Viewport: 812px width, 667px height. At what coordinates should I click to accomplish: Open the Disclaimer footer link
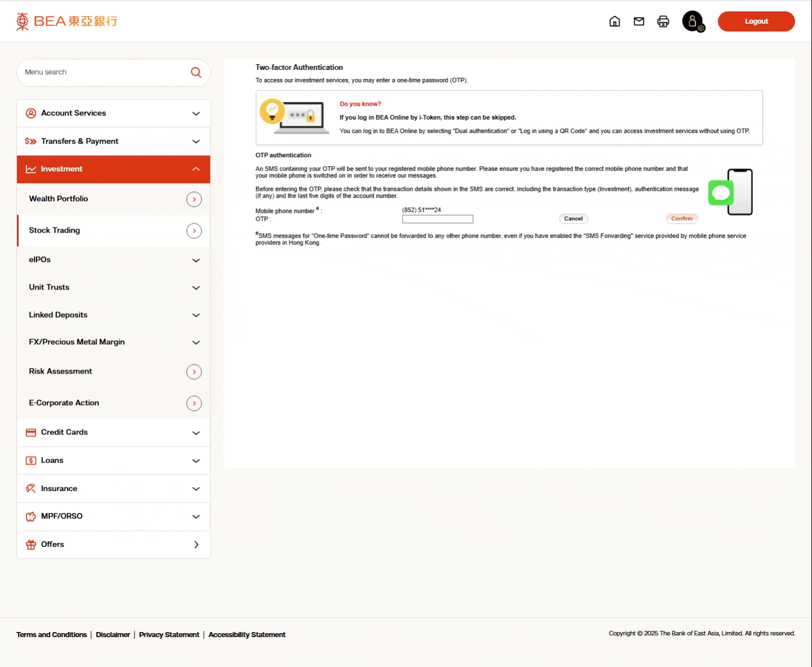point(113,635)
